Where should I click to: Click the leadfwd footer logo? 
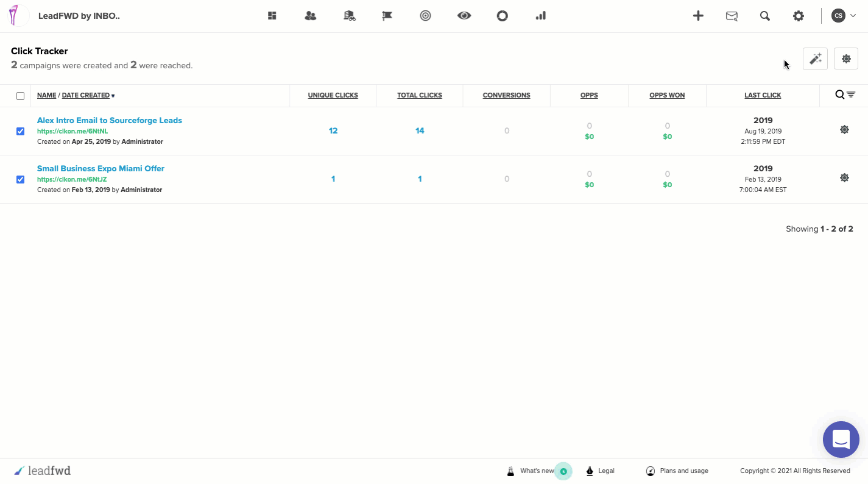tap(42, 471)
